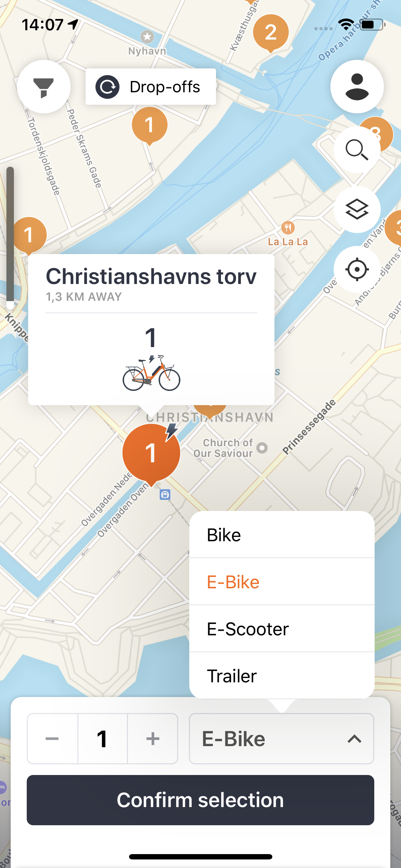This screenshot has width=401, height=868.
Task: Tap the magnifying glass search icon
Action: pyautogui.click(x=357, y=150)
